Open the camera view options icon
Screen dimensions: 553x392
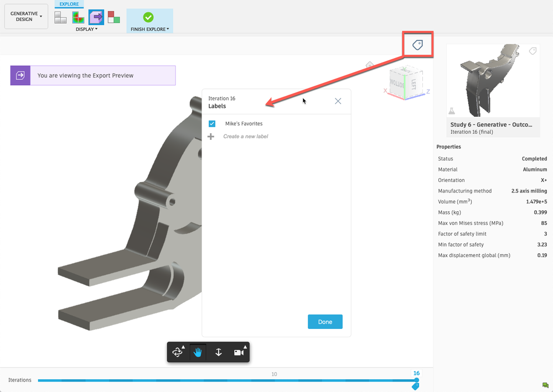(239, 352)
